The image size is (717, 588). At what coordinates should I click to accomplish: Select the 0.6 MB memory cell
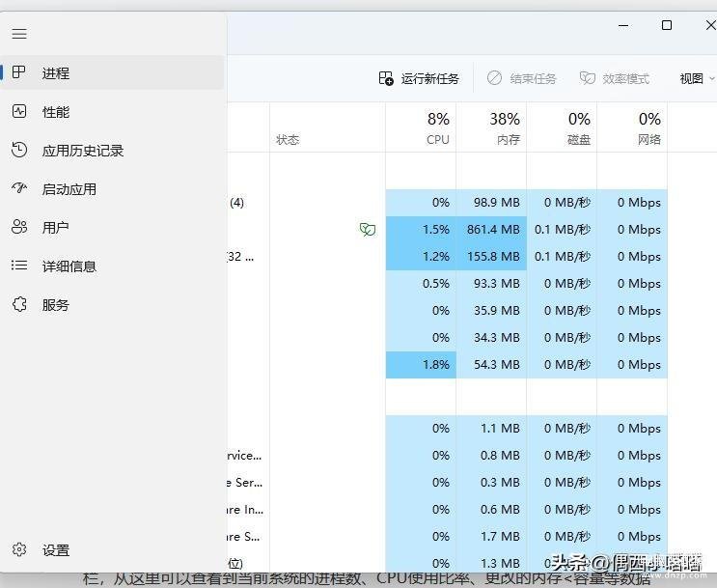[x=491, y=509]
